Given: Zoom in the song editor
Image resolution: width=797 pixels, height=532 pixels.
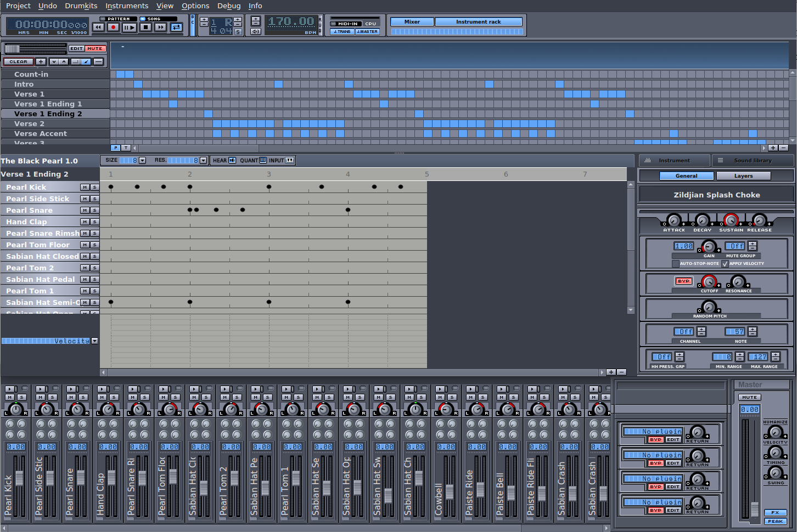Looking at the screenshot, I should tap(773, 148).
